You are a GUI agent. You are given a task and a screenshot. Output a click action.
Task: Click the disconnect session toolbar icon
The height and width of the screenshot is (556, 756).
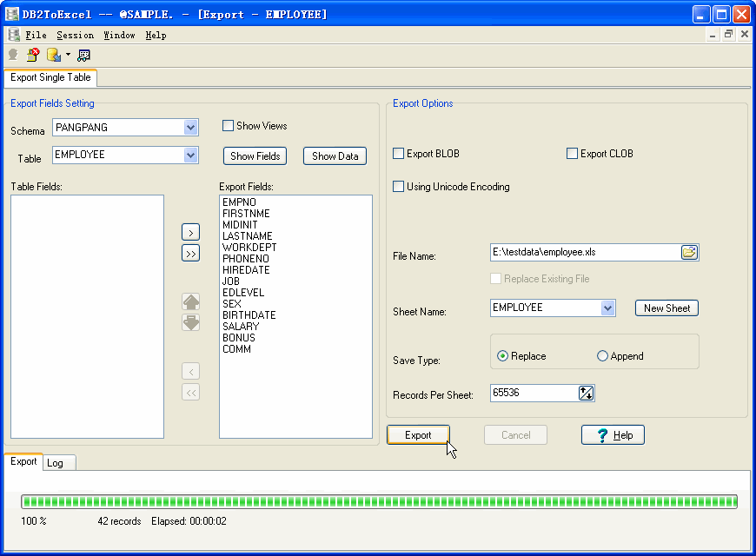point(33,55)
